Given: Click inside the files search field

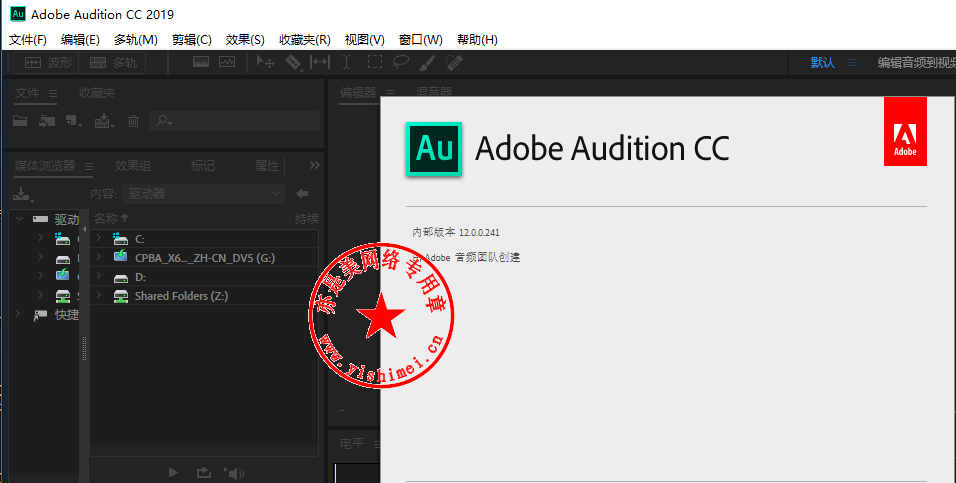Looking at the screenshot, I should pos(235,121).
